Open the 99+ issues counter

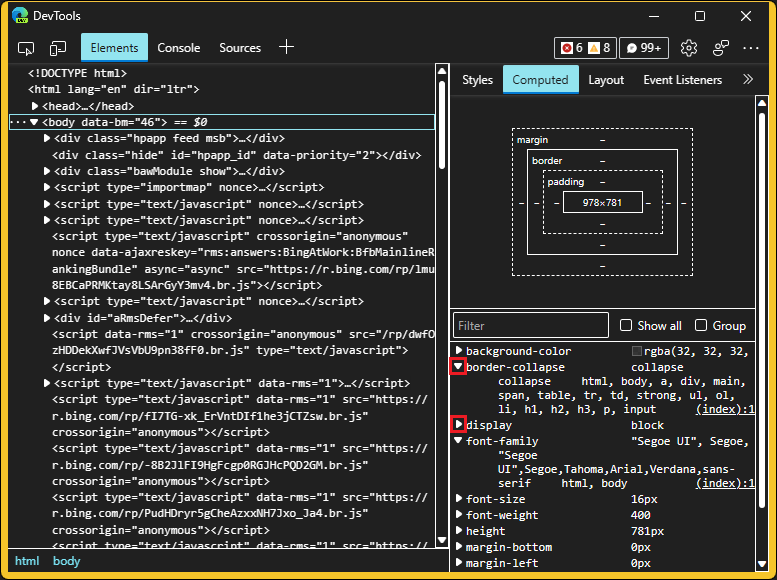(x=644, y=48)
